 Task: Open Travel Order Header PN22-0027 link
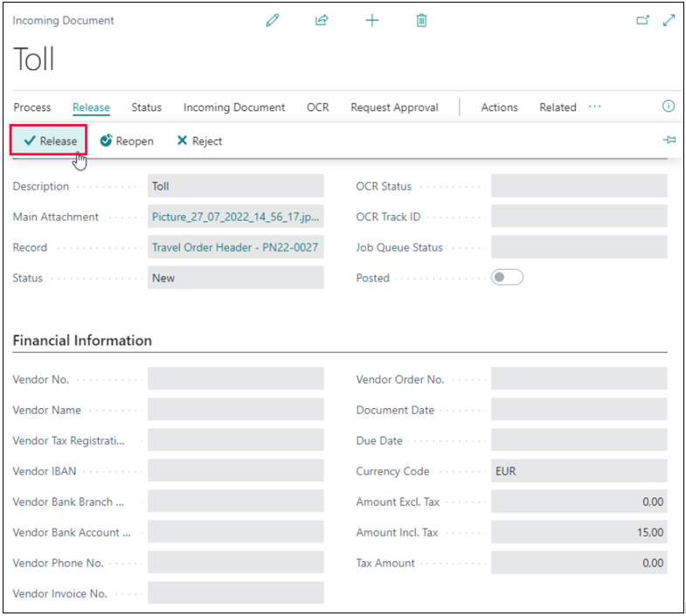point(235,247)
